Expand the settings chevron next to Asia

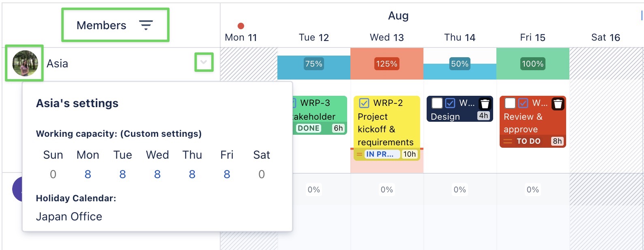point(203,62)
